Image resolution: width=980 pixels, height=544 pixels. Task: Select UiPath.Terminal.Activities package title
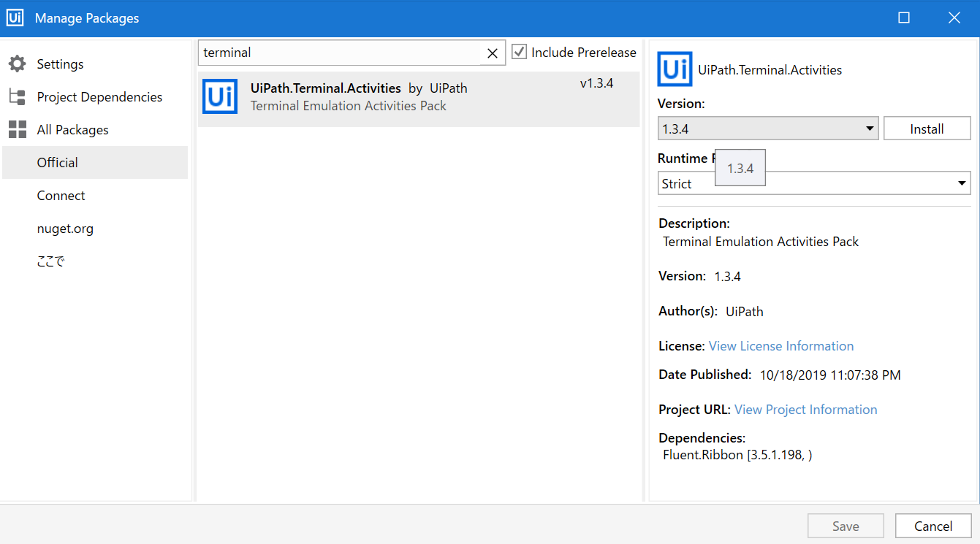pyautogui.click(x=326, y=88)
